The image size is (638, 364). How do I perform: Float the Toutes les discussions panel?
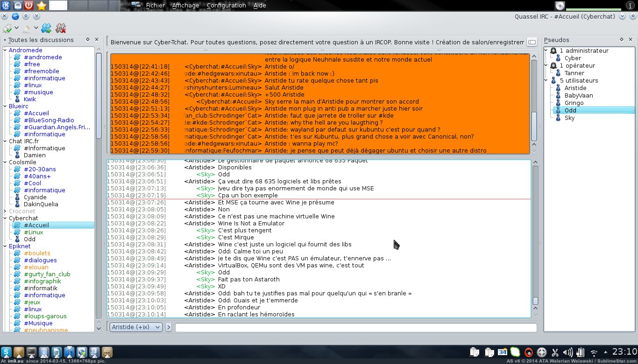pyautogui.click(x=88, y=40)
